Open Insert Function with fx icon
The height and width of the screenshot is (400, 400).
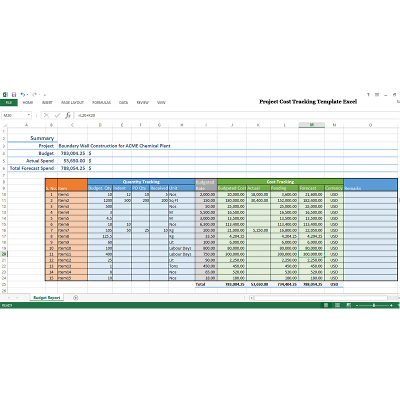pos(68,115)
